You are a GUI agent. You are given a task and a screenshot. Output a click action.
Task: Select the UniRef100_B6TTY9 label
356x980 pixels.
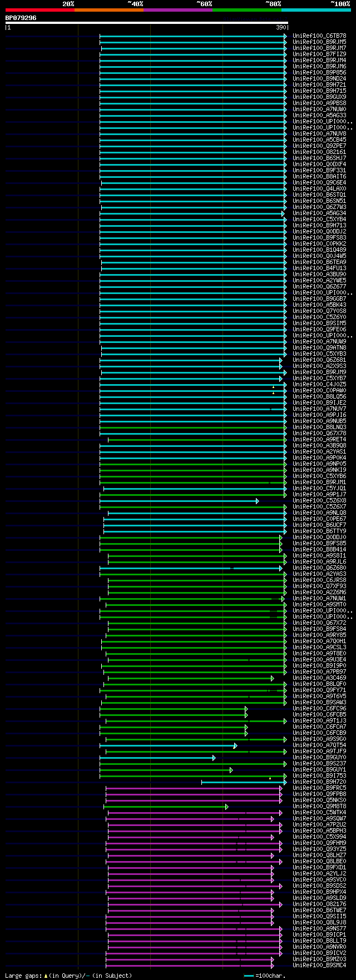click(x=319, y=531)
